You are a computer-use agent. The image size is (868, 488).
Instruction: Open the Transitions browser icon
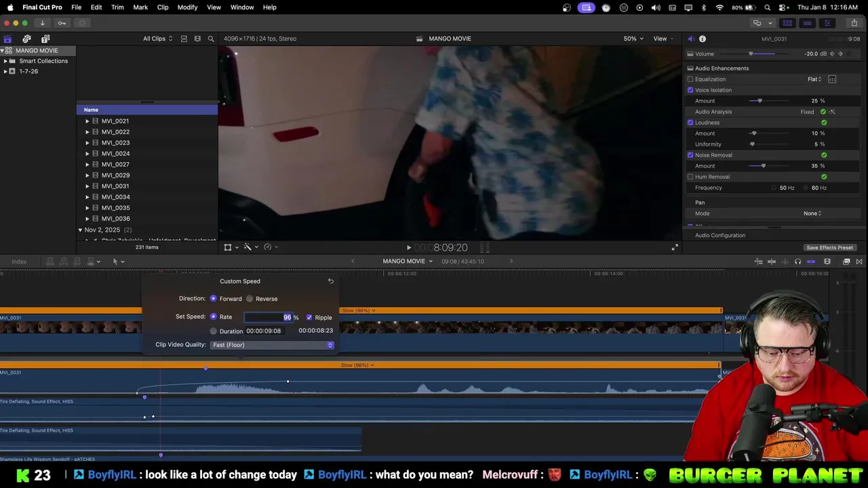coord(859,262)
